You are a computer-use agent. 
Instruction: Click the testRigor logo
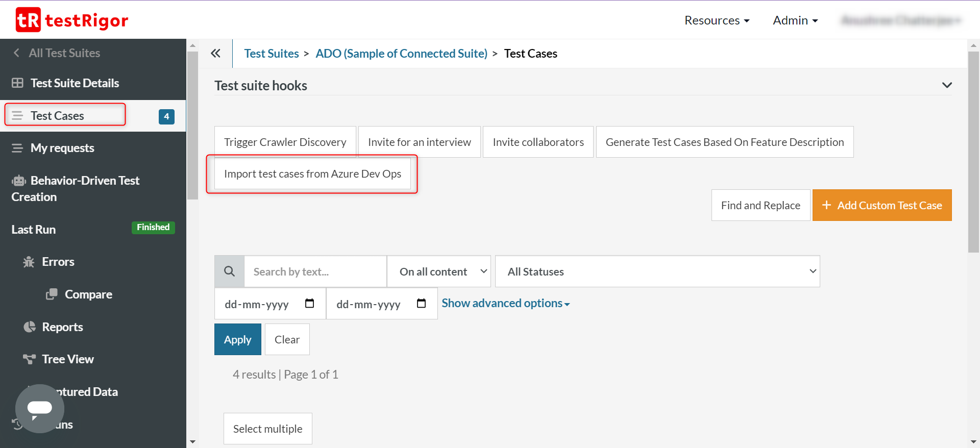click(72, 20)
